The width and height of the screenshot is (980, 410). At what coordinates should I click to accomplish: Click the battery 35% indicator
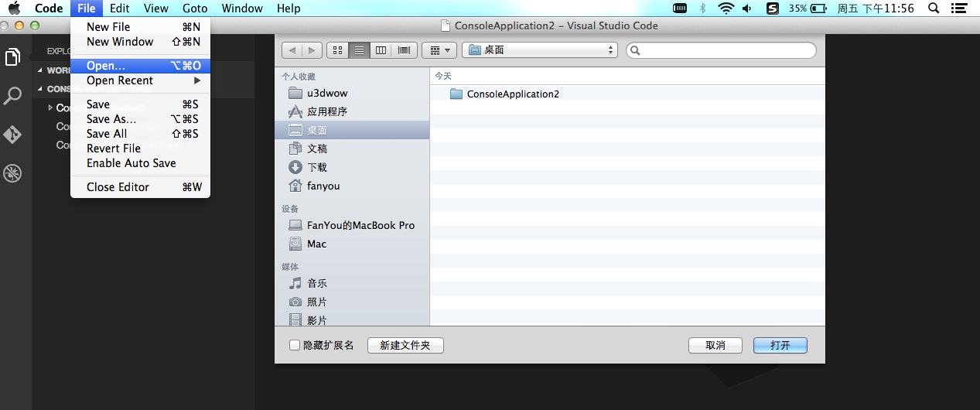click(x=807, y=9)
